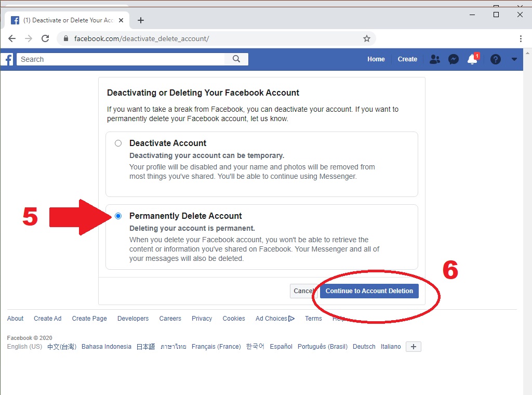
Task: Open the Friend Requests icon
Action: click(435, 59)
